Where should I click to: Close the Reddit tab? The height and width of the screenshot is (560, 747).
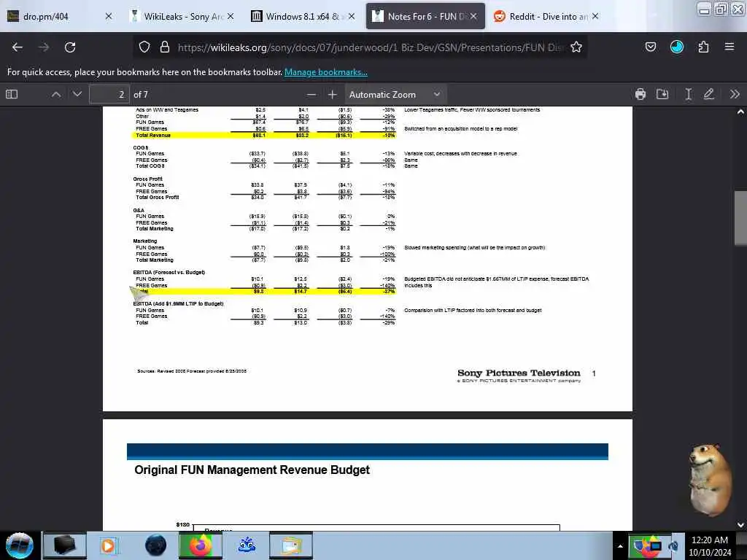[x=595, y=16]
